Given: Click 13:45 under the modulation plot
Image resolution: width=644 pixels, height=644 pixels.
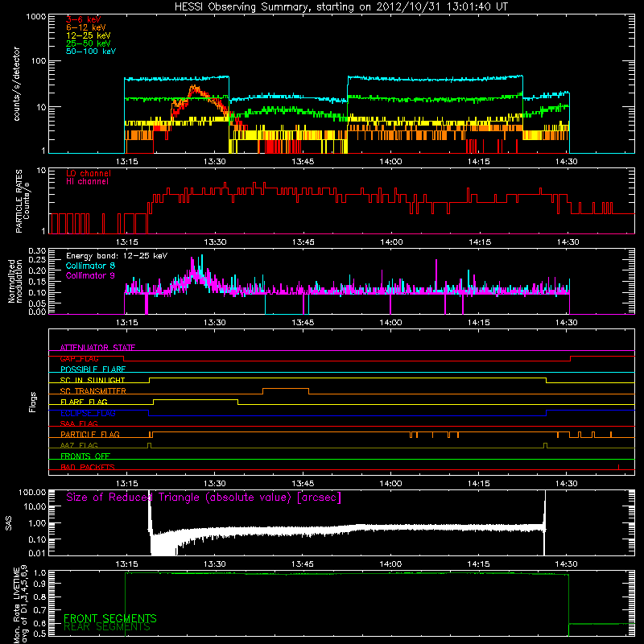Looking at the screenshot, I should click(303, 323).
